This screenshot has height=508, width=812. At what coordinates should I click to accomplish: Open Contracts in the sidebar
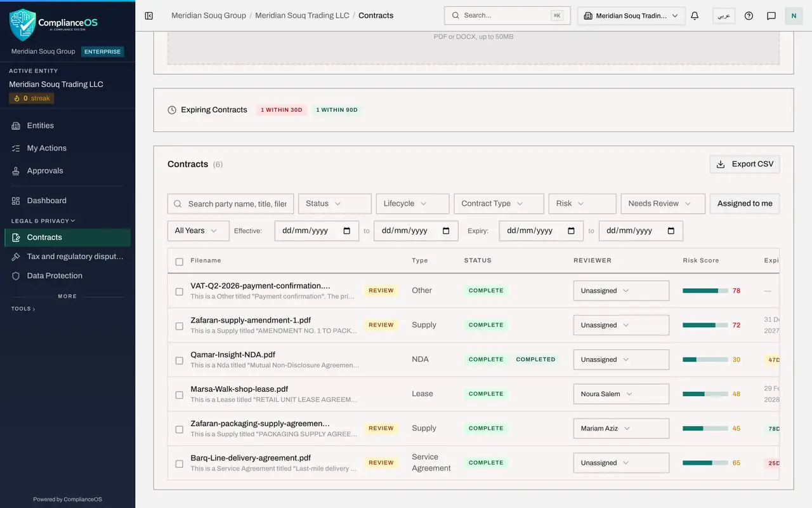[x=67, y=237]
